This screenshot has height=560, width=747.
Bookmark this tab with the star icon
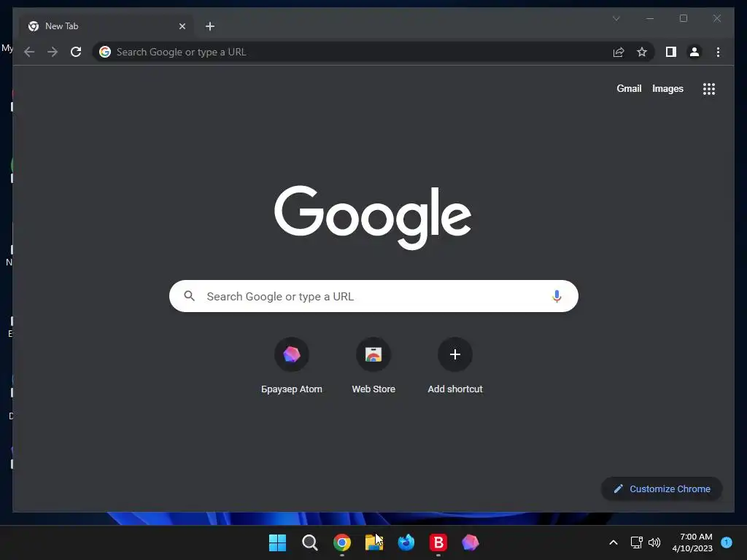pos(642,52)
